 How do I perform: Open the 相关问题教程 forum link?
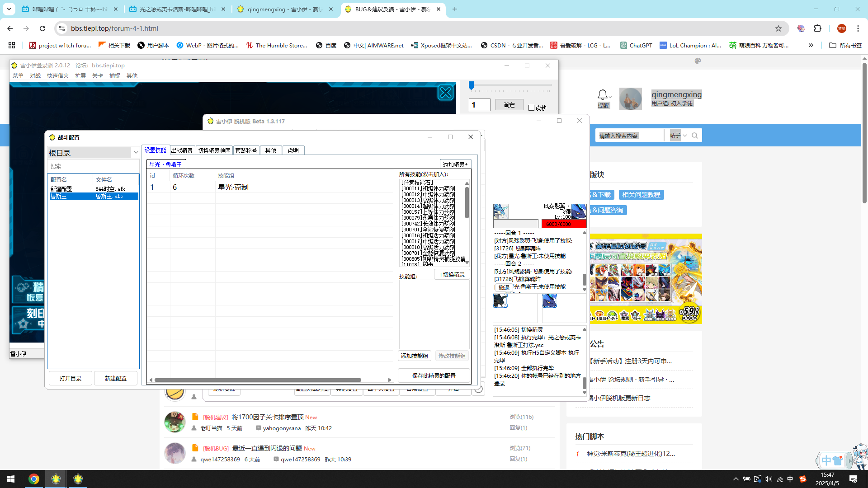coord(641,195)
